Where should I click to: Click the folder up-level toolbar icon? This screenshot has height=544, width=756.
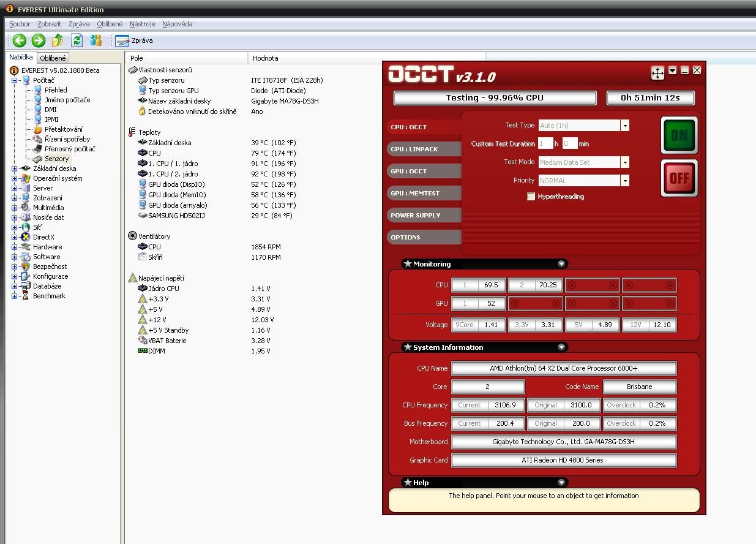(58, 40)
